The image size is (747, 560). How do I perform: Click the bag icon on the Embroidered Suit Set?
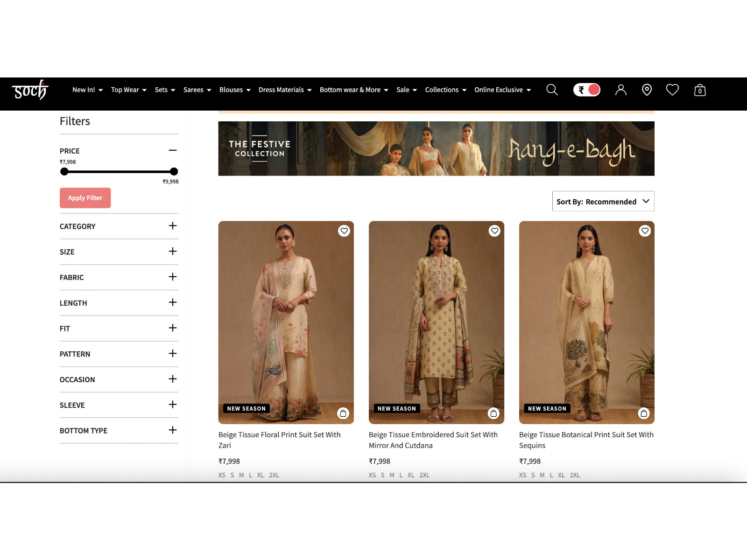point(494,413)
